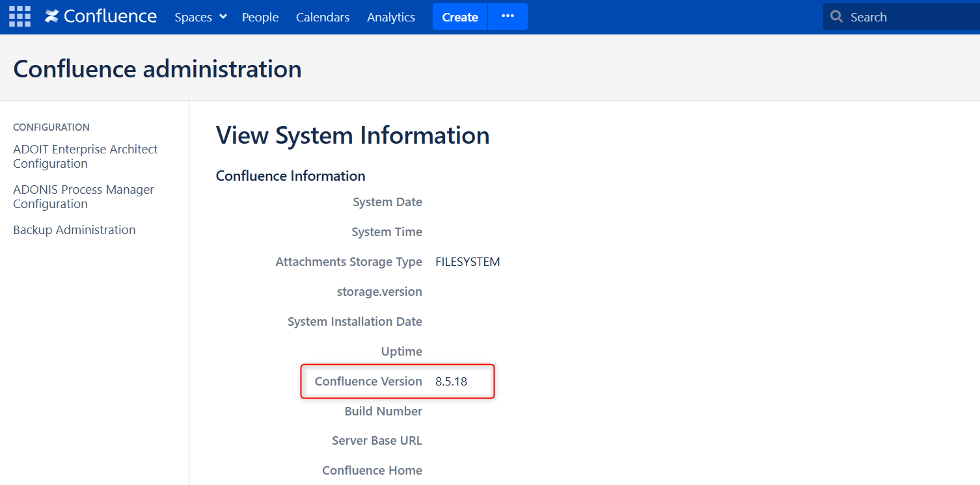Select the System Installation Date label
Image resolution: width=980 pixels, height=485 pixels.
[x=355, y=322]
